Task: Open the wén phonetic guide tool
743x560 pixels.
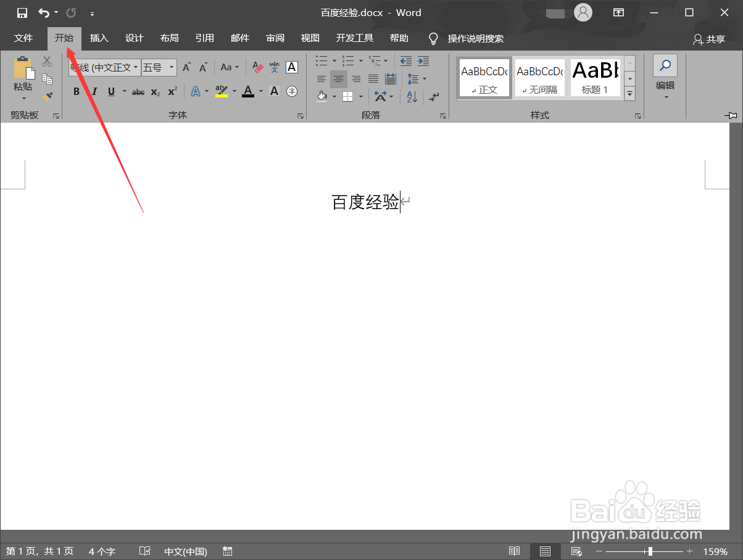Action: (275, 67)
